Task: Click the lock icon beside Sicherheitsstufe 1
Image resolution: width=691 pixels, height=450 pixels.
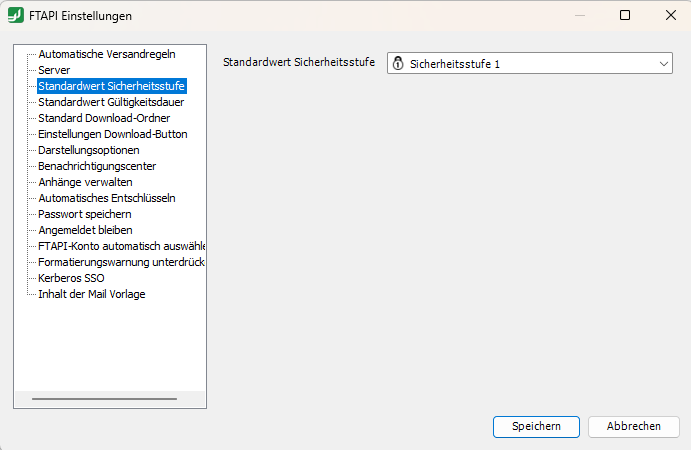Action: pos(398,64)
